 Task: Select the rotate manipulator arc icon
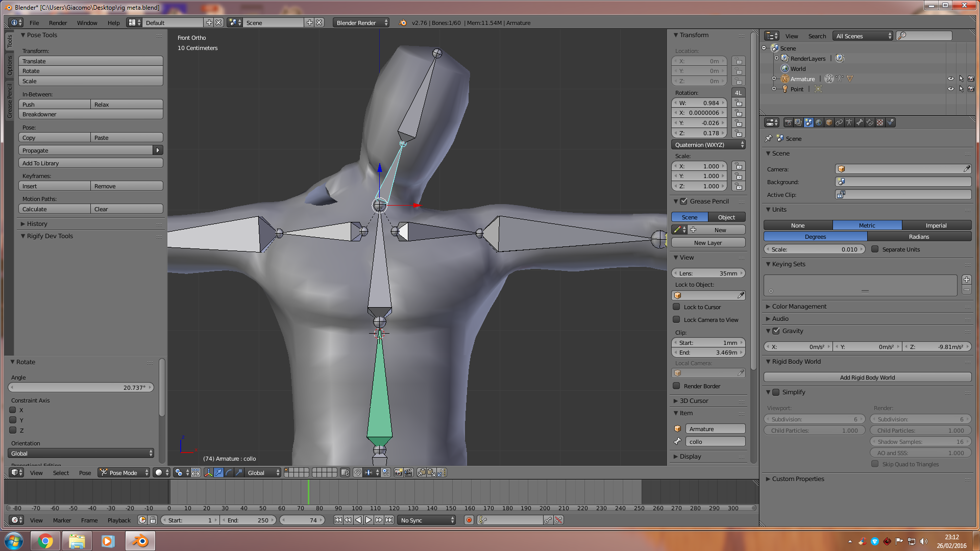point(229,473)
